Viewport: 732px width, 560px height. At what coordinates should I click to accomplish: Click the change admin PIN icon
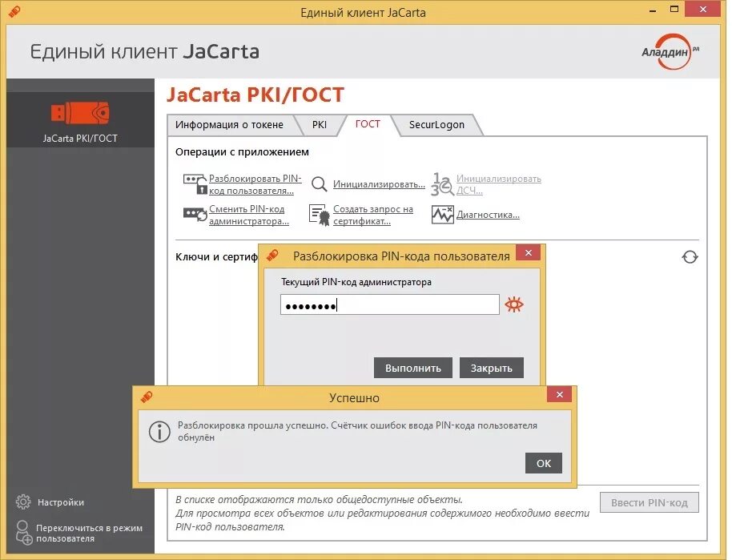pos(195,215)
